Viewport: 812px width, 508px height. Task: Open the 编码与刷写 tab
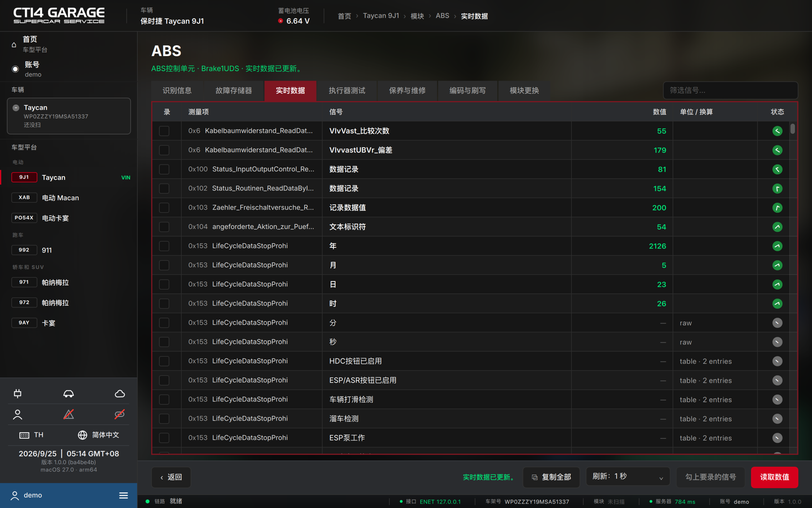point(467,91)
